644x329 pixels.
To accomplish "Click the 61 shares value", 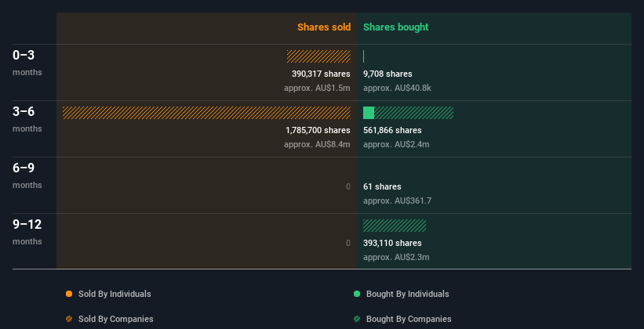I will (382, 186).
